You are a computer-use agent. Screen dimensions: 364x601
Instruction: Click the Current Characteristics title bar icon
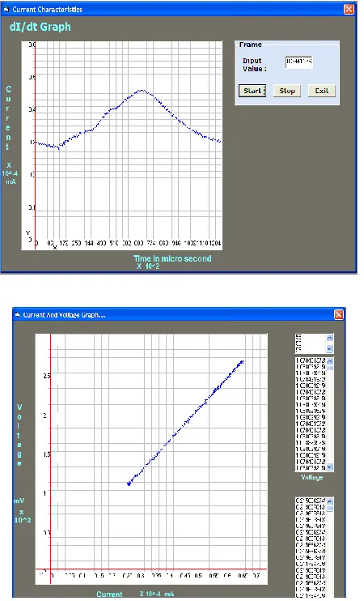pyautogui.click(x=6, y=9)
